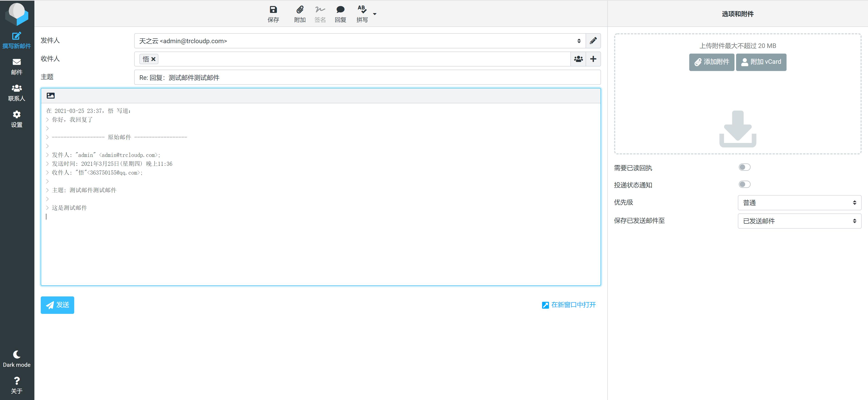868x400 pixels.
Task: Open the address book contacts icon in the recipient row
Action: point(578,59)
